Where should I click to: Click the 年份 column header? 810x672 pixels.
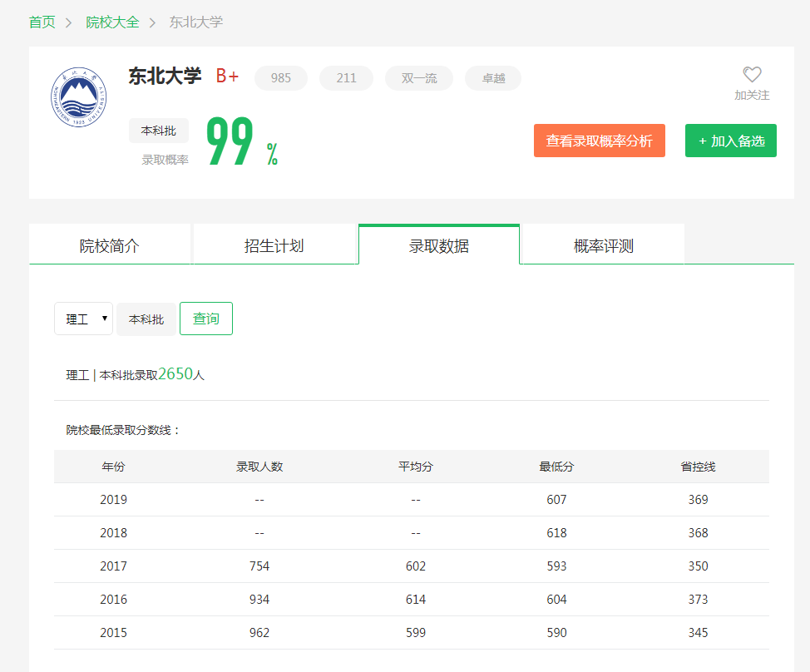click(x=113, y=467)
